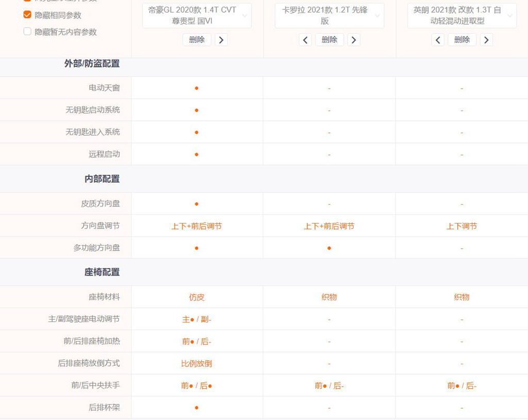The height and width of the screenshot is (420, 528).
Task: Select the 内部配置 section header
Action: point(102,179)
